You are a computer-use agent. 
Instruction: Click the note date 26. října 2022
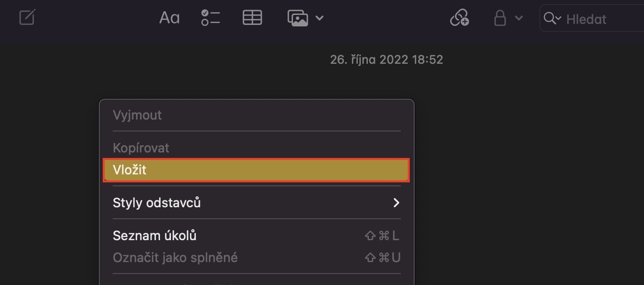click(x=386, y=60)
